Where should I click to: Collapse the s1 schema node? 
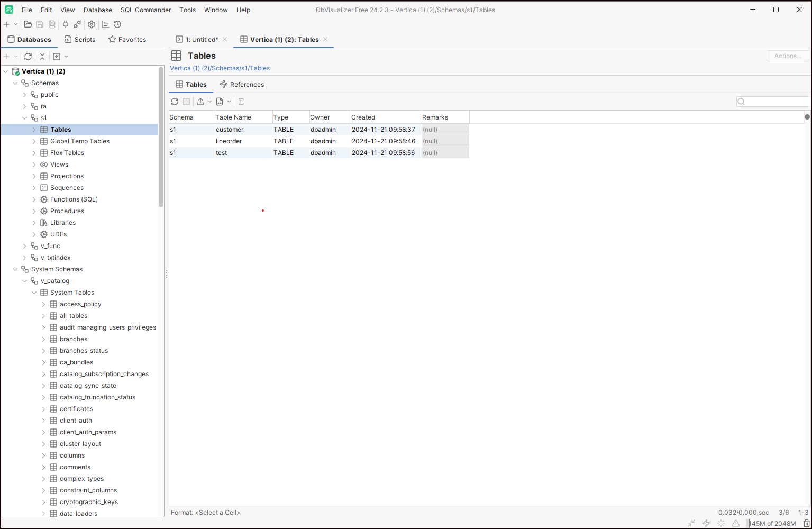coord(24,118)
